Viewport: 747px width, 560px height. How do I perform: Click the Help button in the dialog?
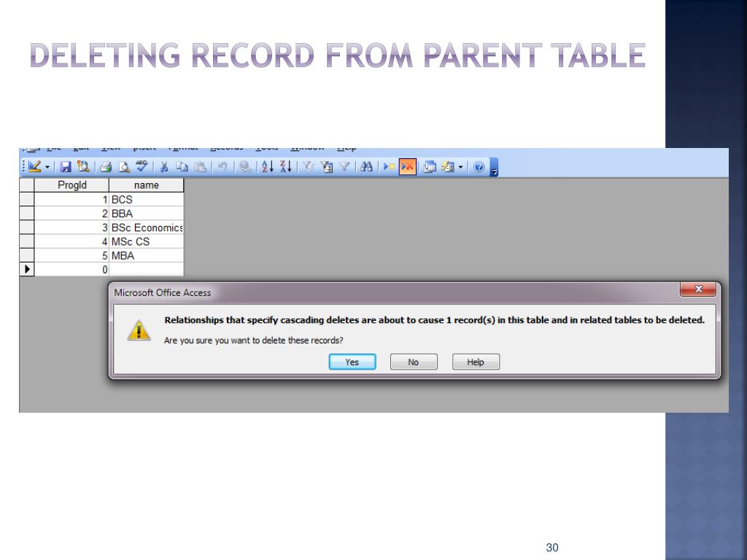pos(476,362)
